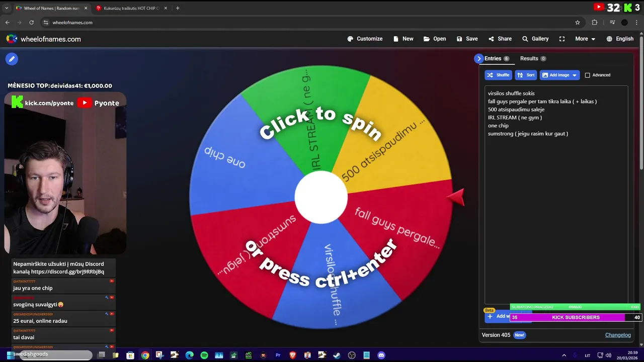Go back with browser back arrow

click(x=7, y=22)
